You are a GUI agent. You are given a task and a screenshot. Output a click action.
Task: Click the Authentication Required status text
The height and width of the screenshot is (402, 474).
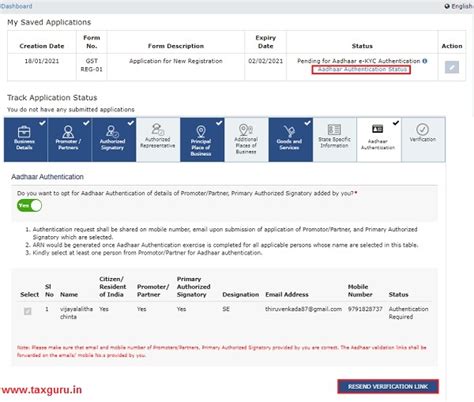click(408, 313)
